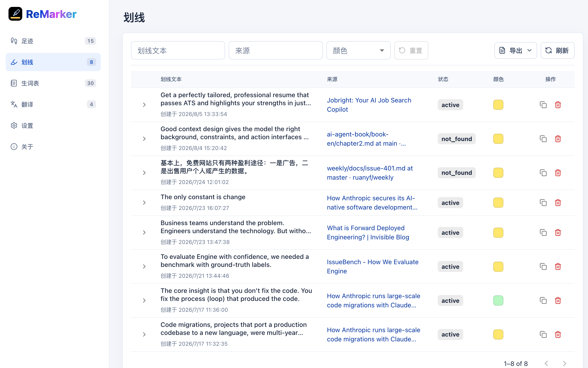Open the weekly/docs/issue-401.md source link

pos(370,173)
